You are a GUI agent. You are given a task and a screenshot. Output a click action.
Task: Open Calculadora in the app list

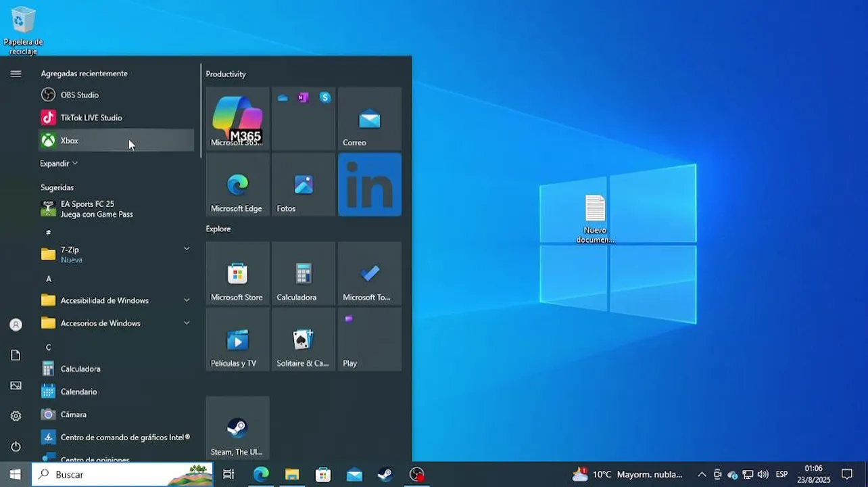(x=116, y=369)
